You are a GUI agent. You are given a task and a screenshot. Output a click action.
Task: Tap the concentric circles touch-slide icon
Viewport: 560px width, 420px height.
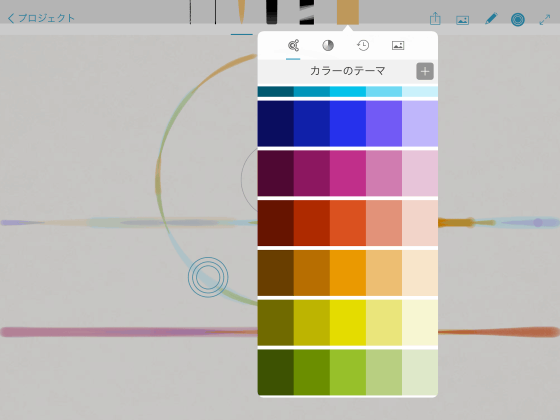pyautogui.click(x=518, y=19)
